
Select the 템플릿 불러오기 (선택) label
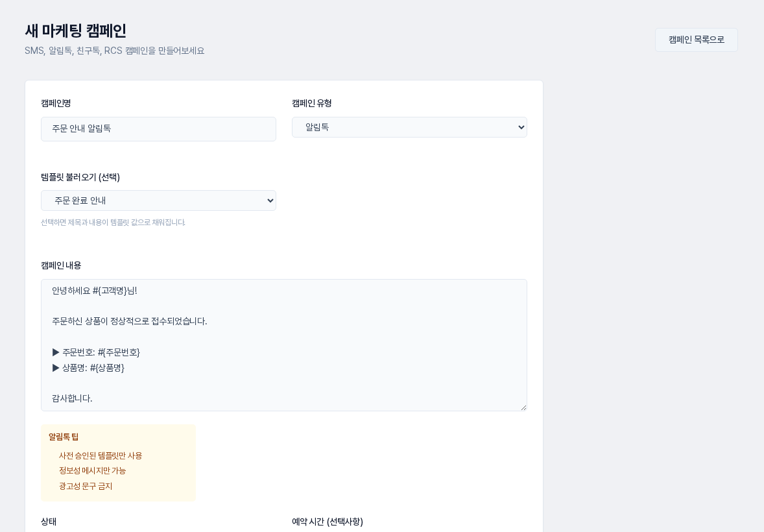click(80, 177)
